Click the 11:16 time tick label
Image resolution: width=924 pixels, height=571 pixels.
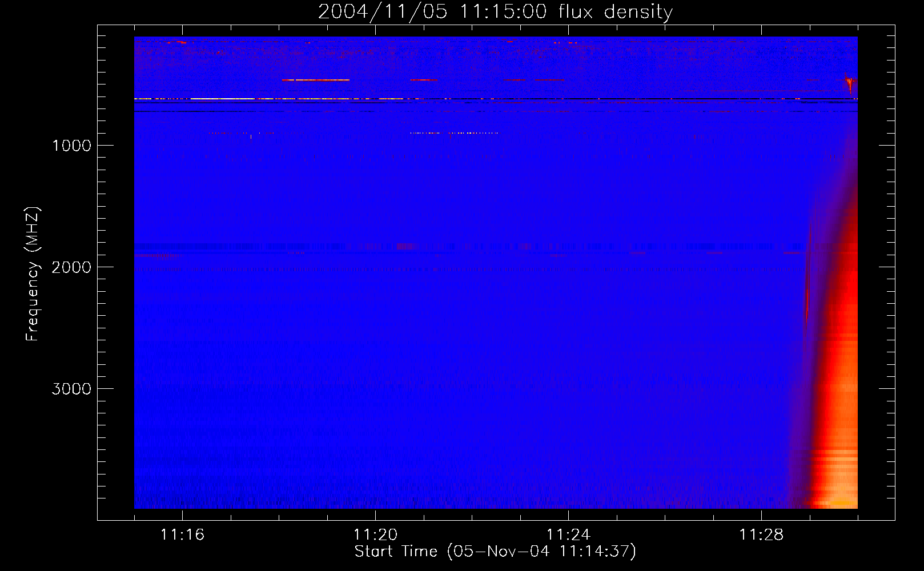click(x=182, y=535)
